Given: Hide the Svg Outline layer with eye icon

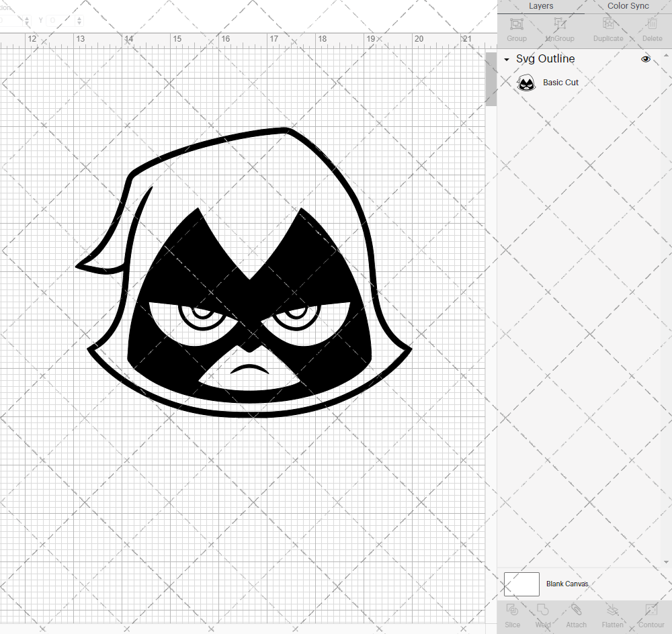Looking at the screenshot, I should pyautogui.click(x=645, y=59).
